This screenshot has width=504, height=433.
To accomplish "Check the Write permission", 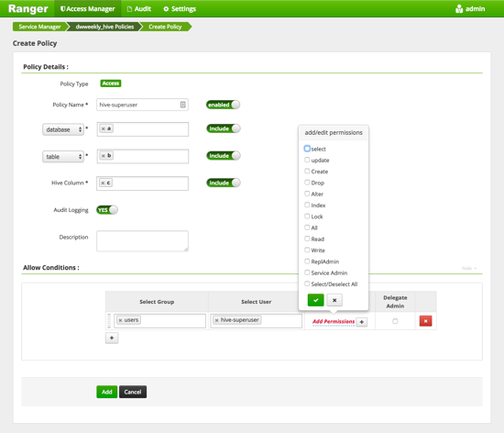I will point(307,250).
